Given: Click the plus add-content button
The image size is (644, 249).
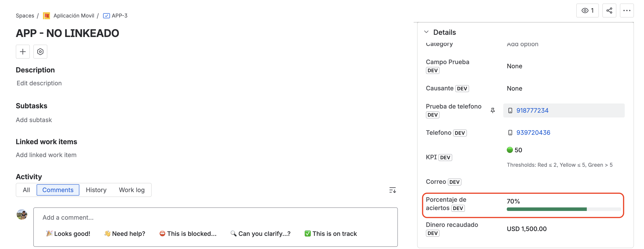Looking at the screenshot, I should [23, 52].
